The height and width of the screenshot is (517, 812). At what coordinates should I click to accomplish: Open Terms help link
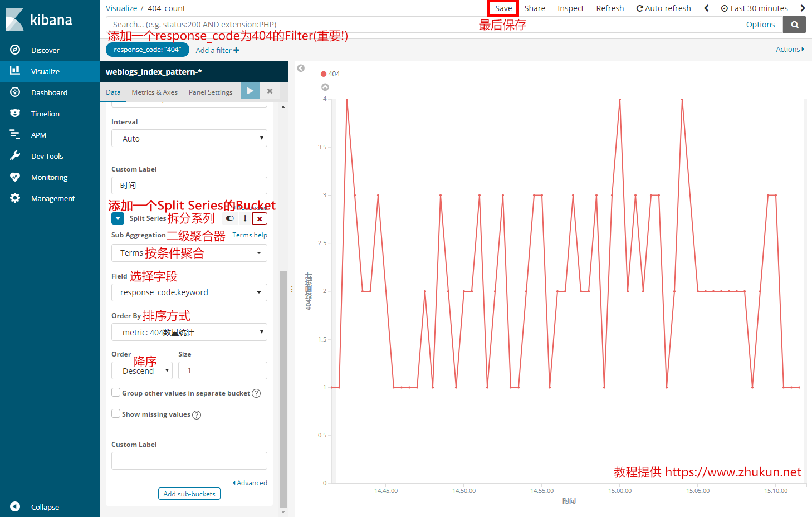tap(250, 235)
